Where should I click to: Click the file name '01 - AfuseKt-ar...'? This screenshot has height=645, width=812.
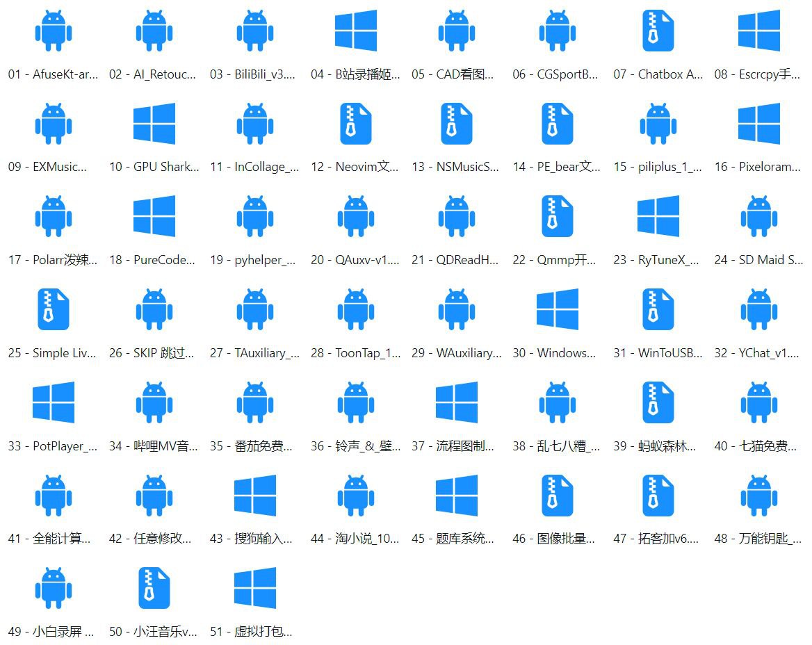[x=54, y=74]
